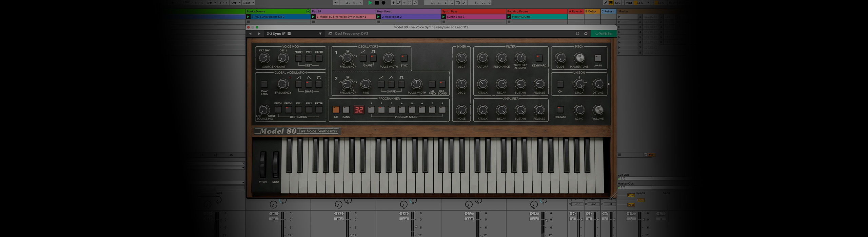Click the Mixer Noise knob
The image size is (868, 237).
[x=461, y=110]
